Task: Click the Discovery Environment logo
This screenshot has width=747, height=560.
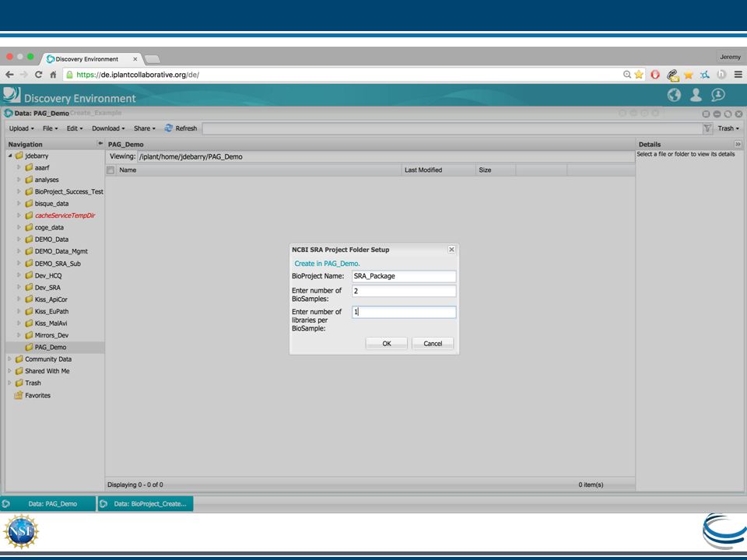Action: point(12,95)
